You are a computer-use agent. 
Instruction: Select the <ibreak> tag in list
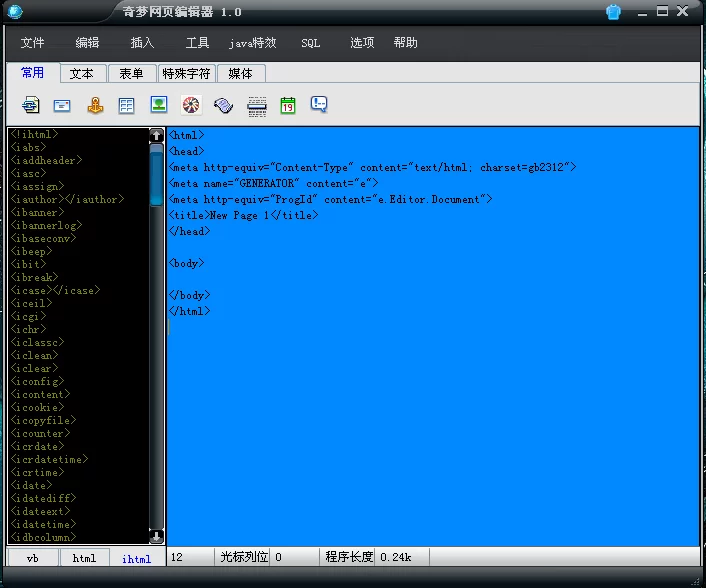click(34, 277)
